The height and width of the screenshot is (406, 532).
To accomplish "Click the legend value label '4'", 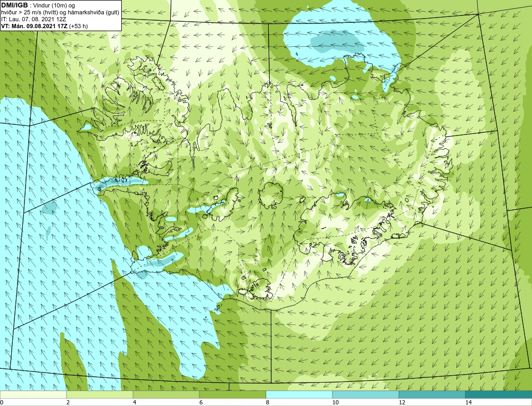I will (x=135, y=402).
